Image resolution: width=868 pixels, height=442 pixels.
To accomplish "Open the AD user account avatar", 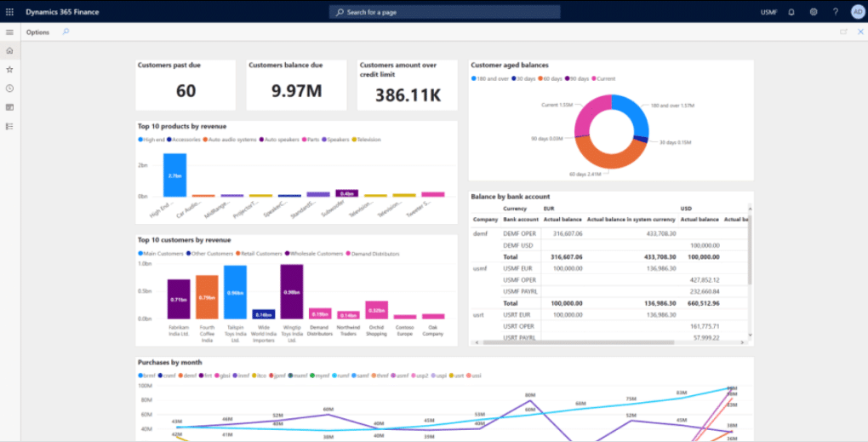I will (857, 12).
